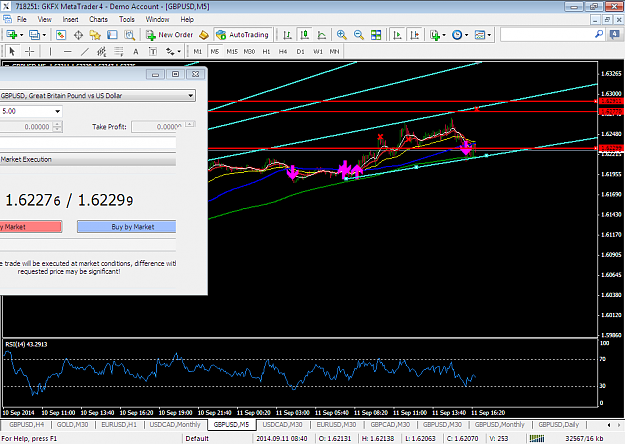Select the Trendline drawing tool

coord(85,51)
